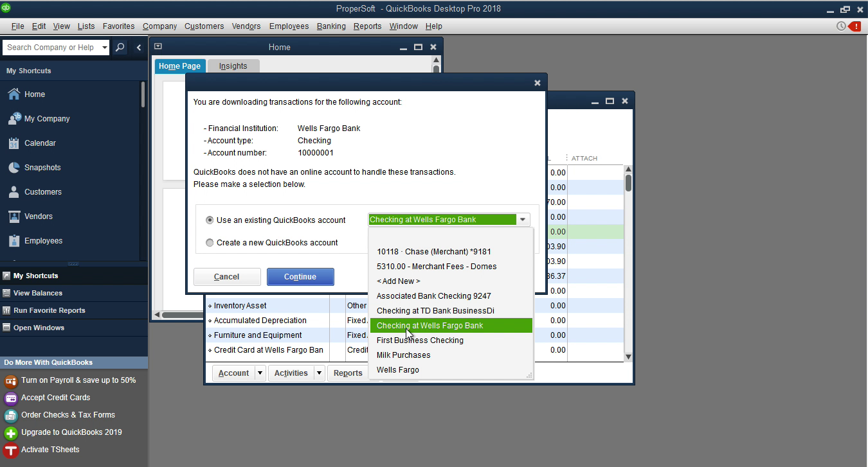Click the Continue button
868x467 pixels.
pos(300,277)
